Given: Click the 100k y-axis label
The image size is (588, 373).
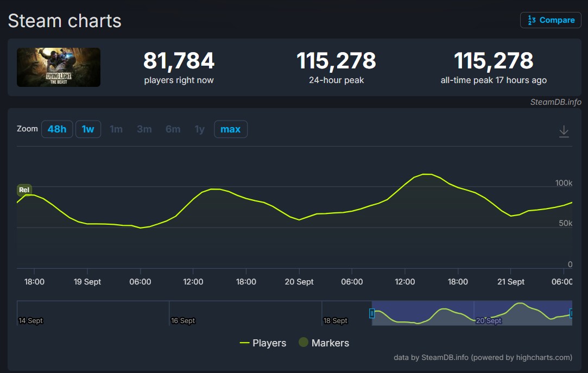Looking at the screenshot, I should click(564, 183).
